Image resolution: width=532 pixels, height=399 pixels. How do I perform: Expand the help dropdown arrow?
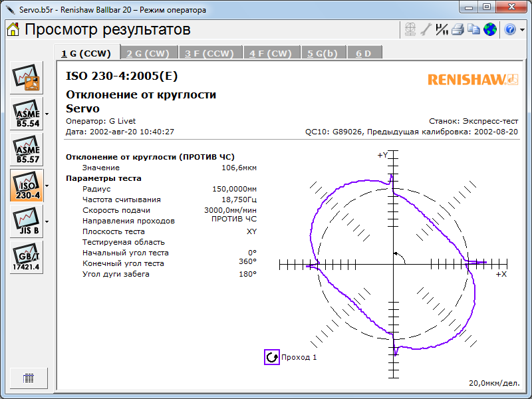pos(522,30)
